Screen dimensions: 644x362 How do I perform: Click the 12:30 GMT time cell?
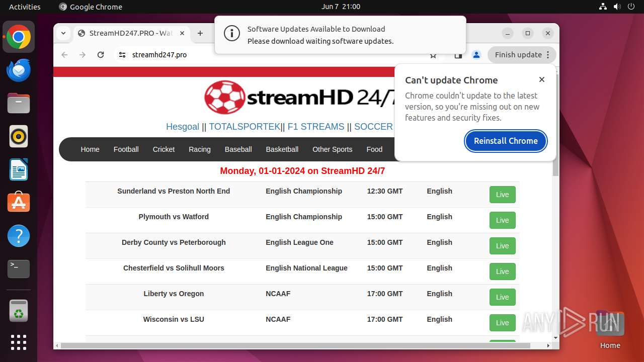[x=385, y=191]
